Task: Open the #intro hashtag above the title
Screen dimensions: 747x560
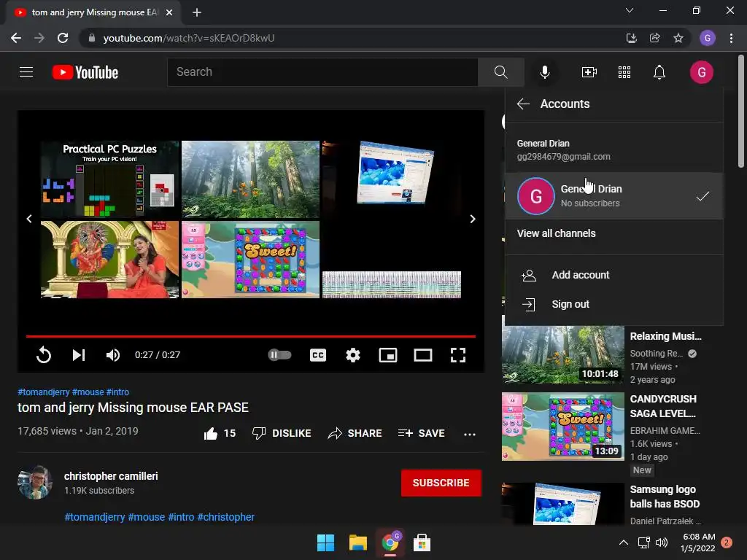Action: pyautogui.click(x=117, y=392)
